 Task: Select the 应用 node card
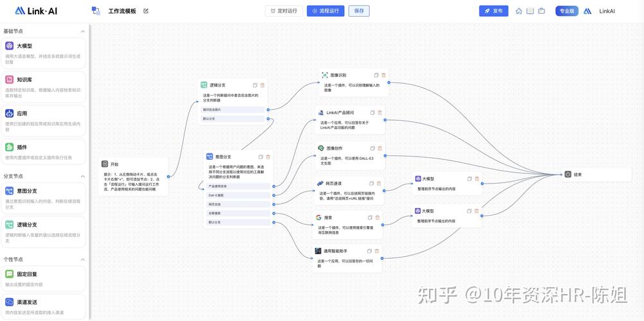click(x=44, y=121)
